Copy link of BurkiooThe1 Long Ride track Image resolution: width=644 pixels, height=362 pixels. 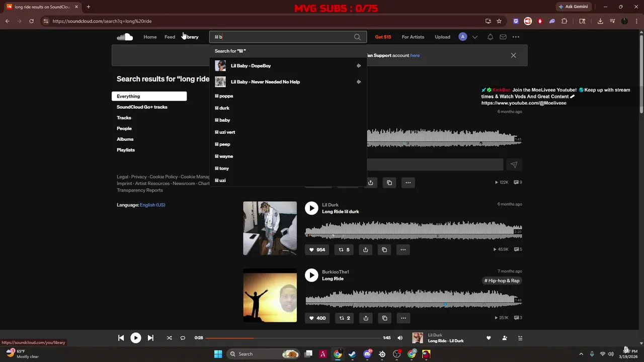tap(384, 318)
